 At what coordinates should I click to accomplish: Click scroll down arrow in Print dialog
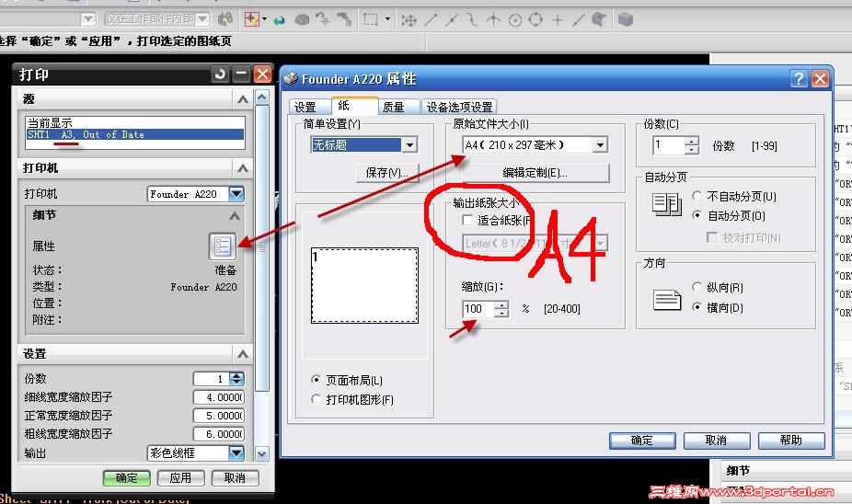(x=262, y=453)
